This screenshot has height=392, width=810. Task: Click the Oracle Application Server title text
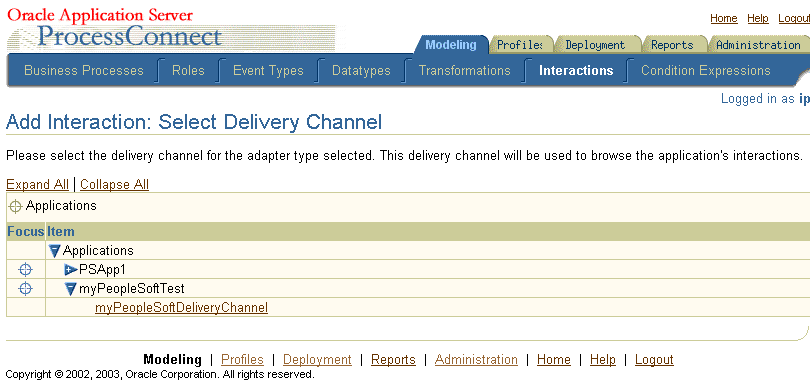click(x=100, y=14)
